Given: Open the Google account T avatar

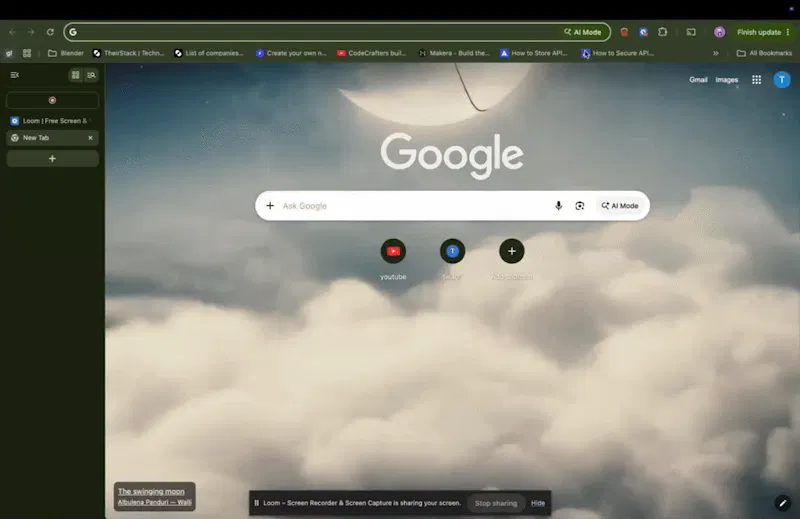Looking at the screenshot, I should pyautogui.click(x=782, y=80).
